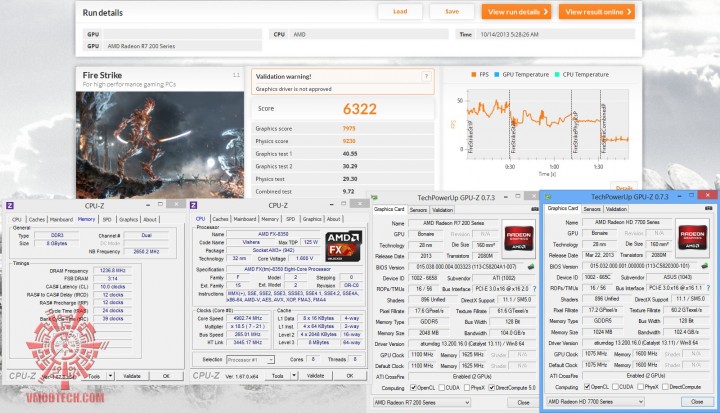
Task: Click the Graphics score row value 7975
Action: coord(349,129)
